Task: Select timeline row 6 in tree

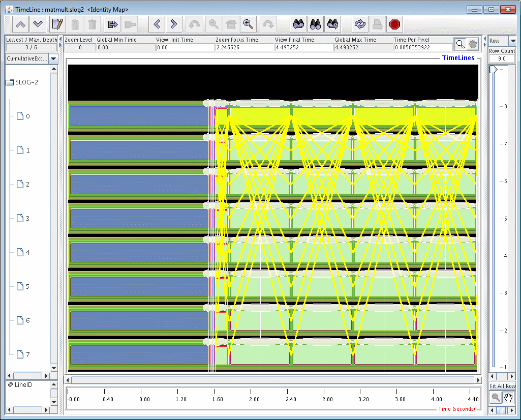Action: (x=23, y=321)
